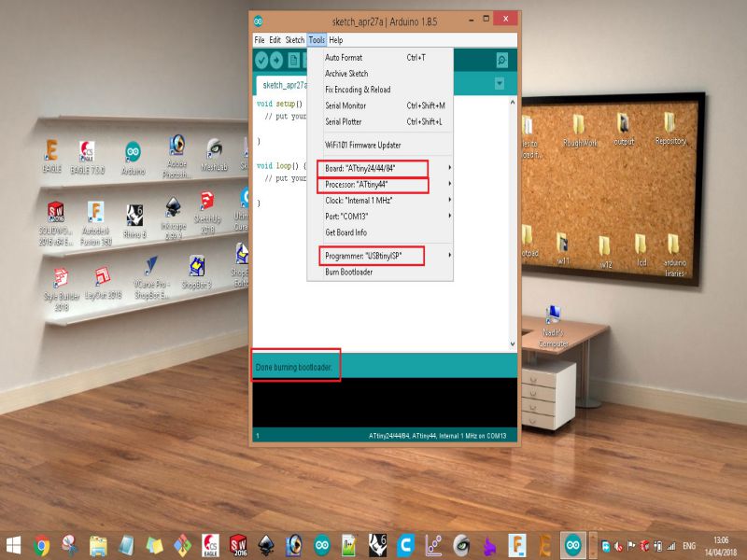Select the Style Builder 2018 desktop shortcut

[62, 289]
